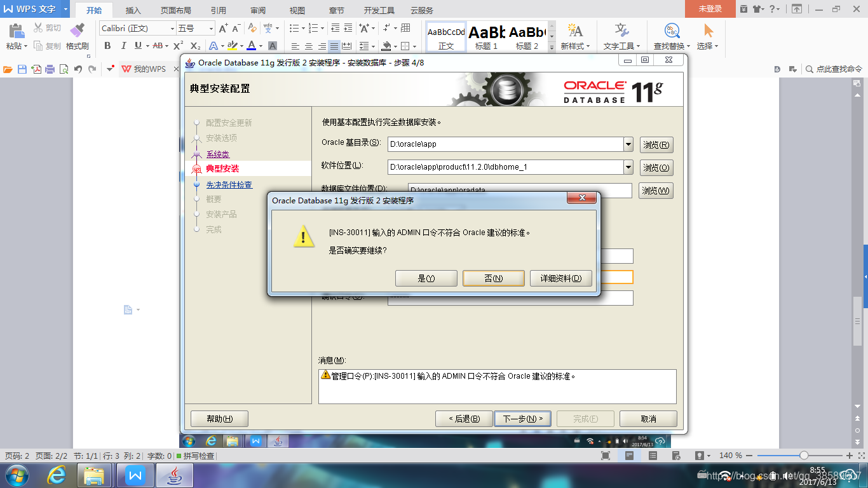Click the Find and Replace icon
868x488 pixels.
(672, 30)
